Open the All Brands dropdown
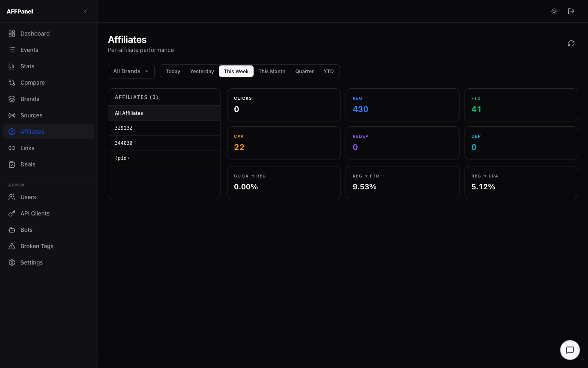 131,71
